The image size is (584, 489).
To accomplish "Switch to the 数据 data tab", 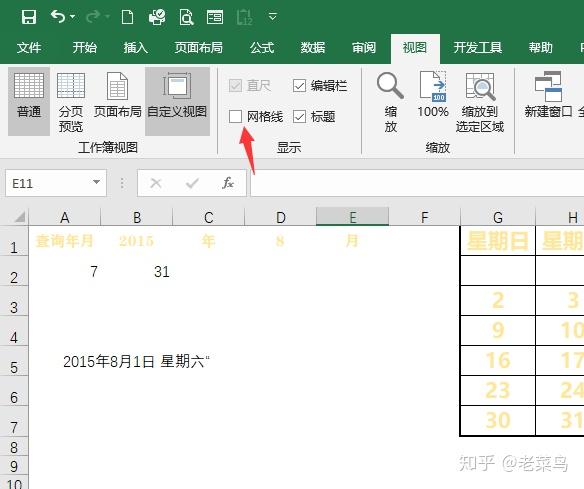I will pos(313,48).
